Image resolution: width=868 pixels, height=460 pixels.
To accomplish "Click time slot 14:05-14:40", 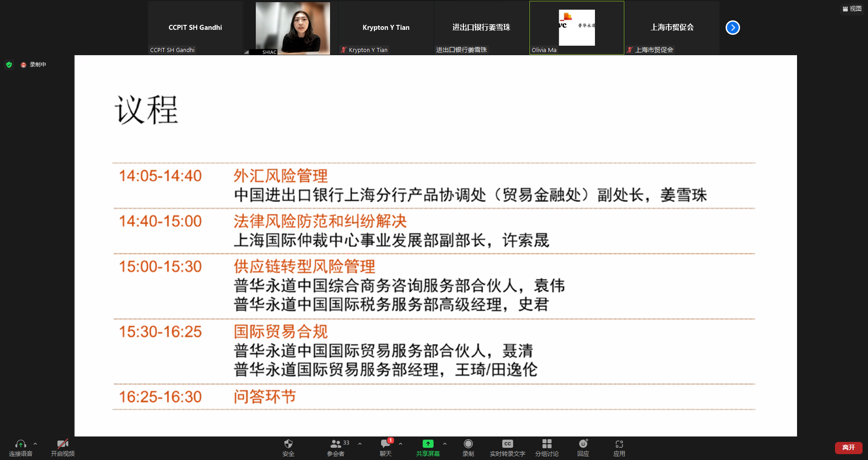I will pos(160,176).
